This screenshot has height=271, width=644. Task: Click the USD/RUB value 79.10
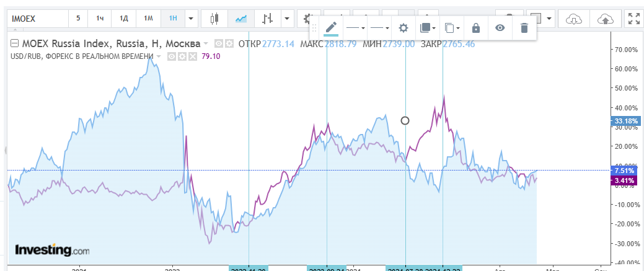pyautogui.click(x=211, y=56)
